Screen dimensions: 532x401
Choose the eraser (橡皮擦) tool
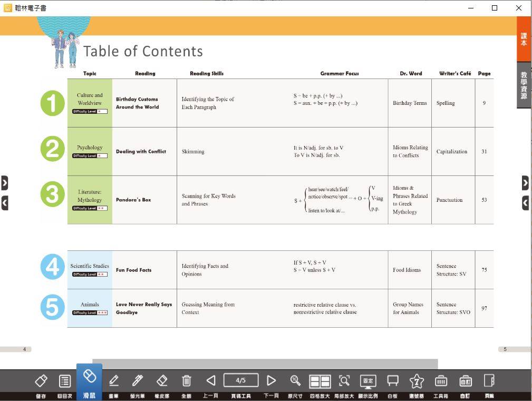162,381
